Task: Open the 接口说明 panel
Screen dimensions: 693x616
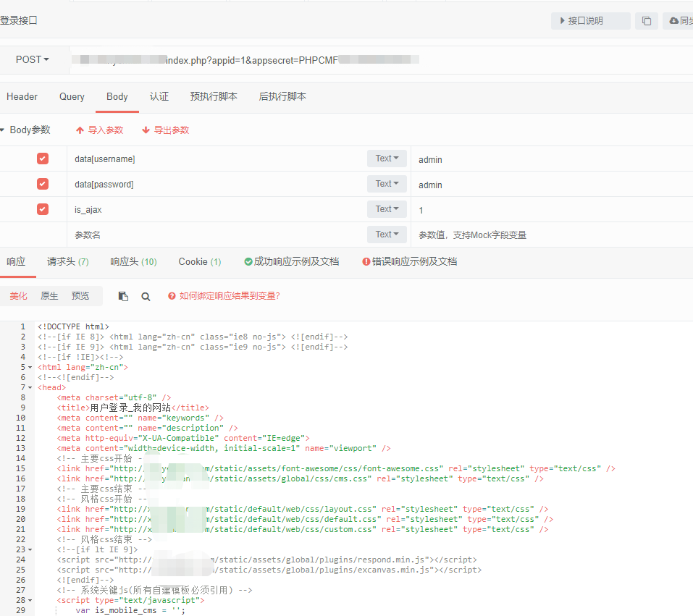Action: [590, 21]
